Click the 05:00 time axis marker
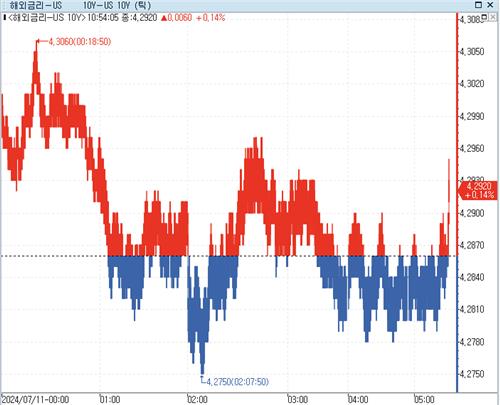The height and width of the screenshot is (405, 500). 424,399
